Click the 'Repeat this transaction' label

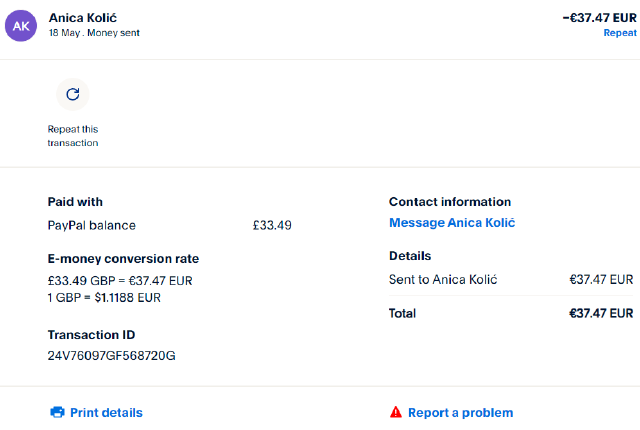point(73,136)
